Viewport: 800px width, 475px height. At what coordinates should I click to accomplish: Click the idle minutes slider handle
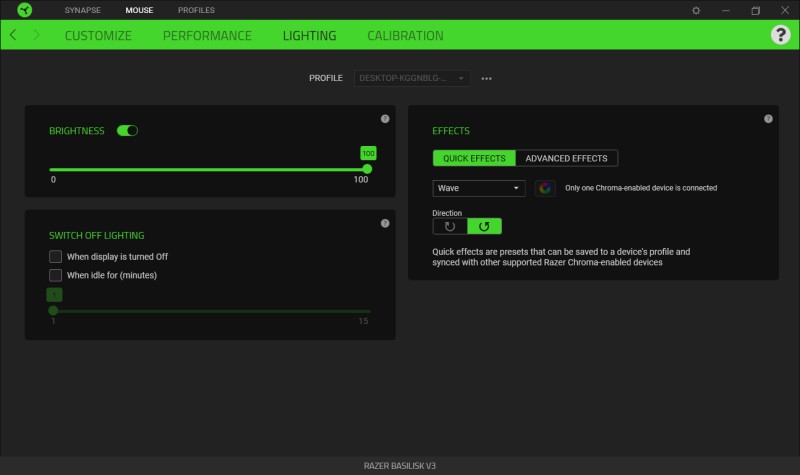tap(53, 310)
